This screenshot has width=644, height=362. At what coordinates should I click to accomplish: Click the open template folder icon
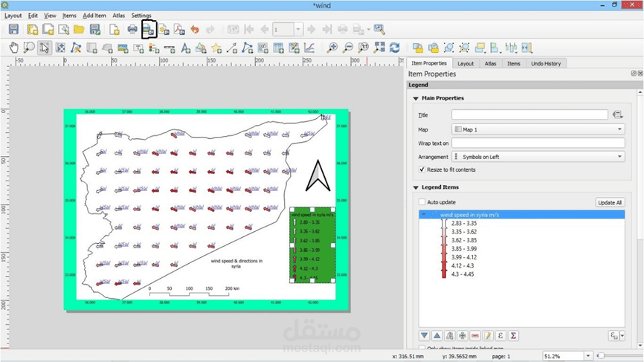click(79, 29)
